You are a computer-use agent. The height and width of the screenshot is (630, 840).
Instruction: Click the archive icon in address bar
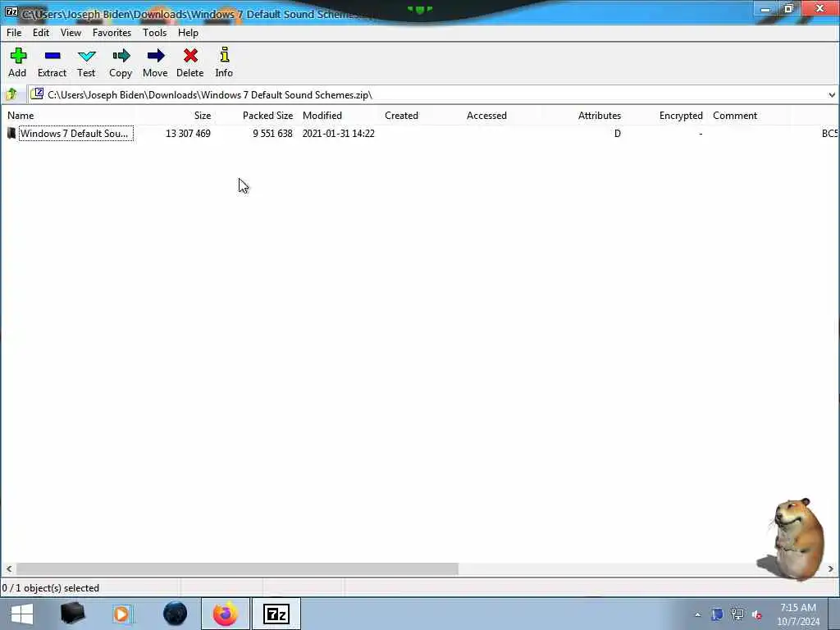[37, 94]
